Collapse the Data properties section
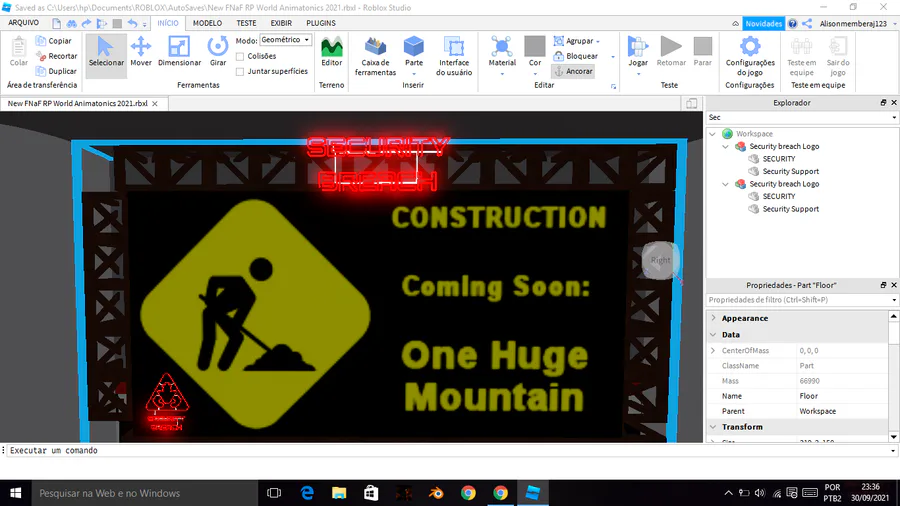The image size is (900, 506). (713, 334)
